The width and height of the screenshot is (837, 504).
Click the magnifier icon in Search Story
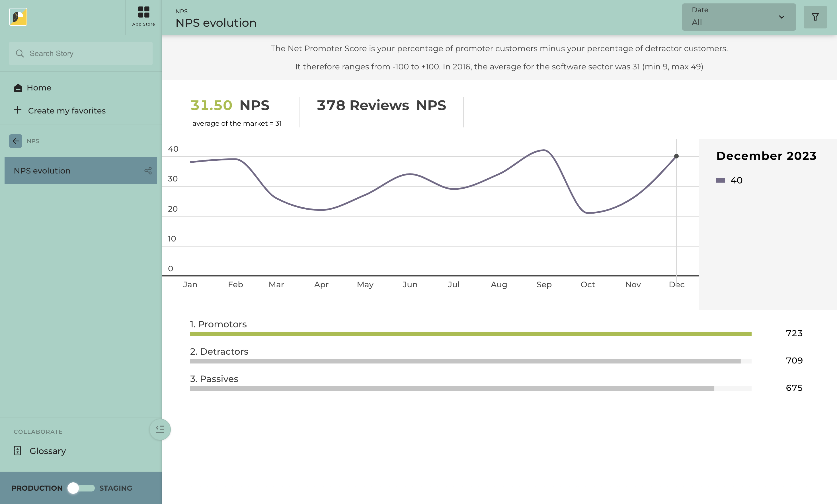click(x=20, y=53)
